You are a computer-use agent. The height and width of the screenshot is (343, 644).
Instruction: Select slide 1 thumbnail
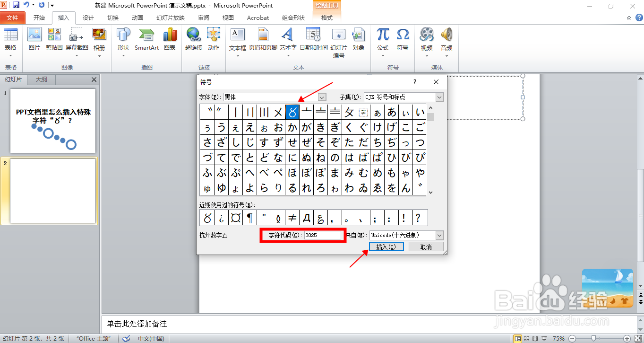point(53,121)
